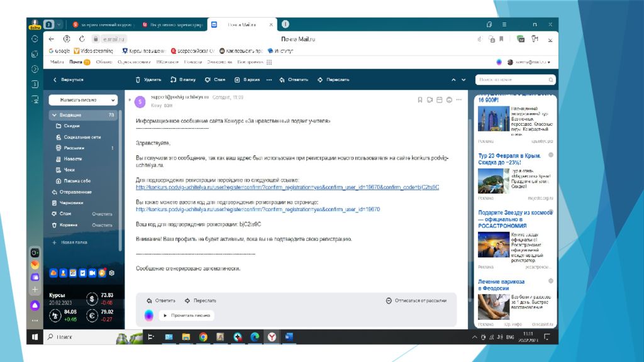Play the letter with Прочитать письмо

point(187,315)
